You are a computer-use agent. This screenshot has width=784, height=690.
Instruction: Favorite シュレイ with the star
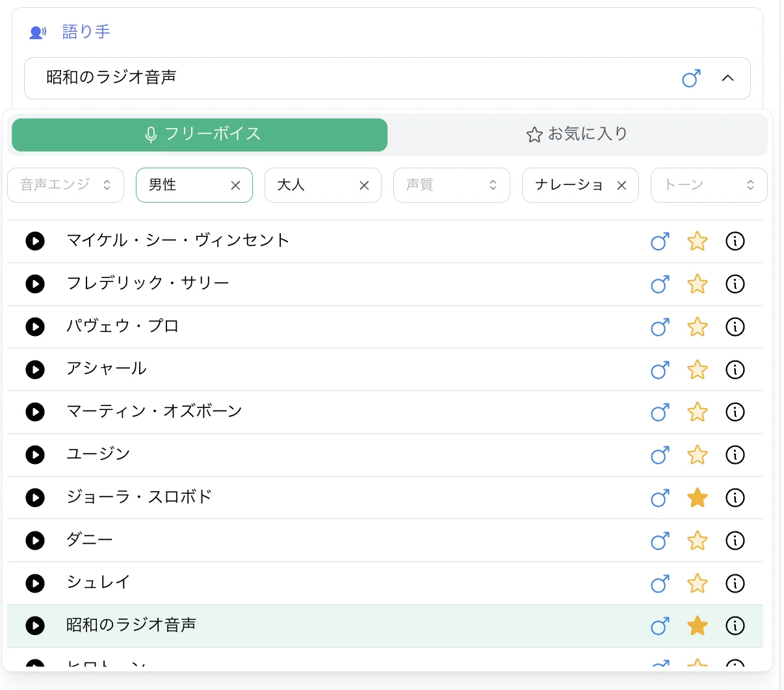pos(698,583)
